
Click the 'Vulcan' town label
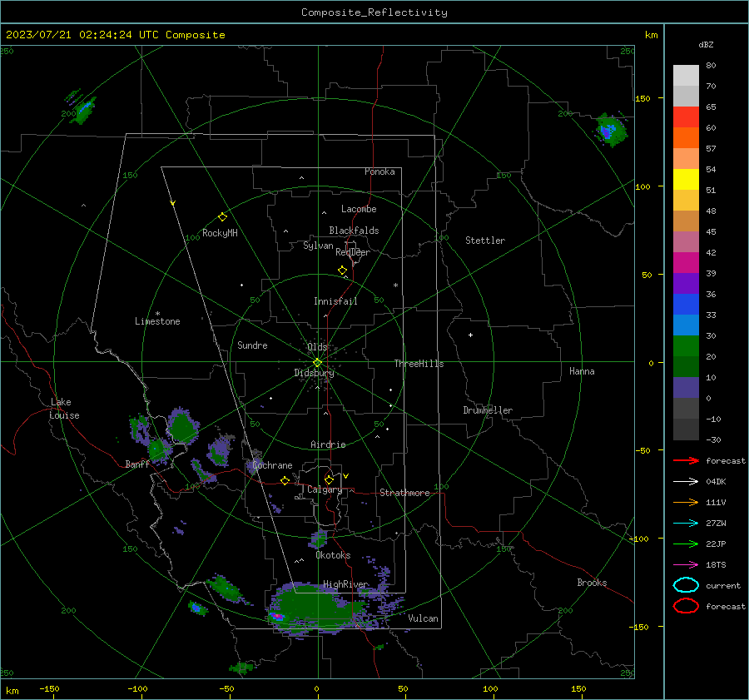[424, 618]
